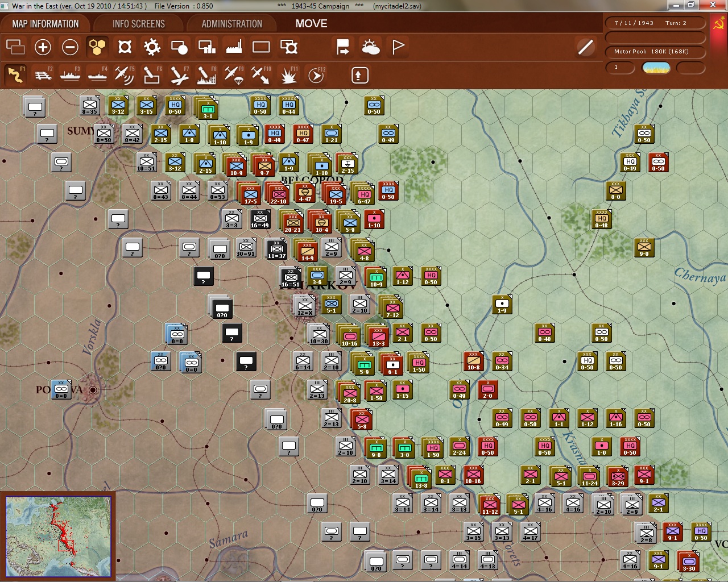Screen dimensions: 728x582
Task: Select the black unit labeled 16=49
Action: point(260,219)
